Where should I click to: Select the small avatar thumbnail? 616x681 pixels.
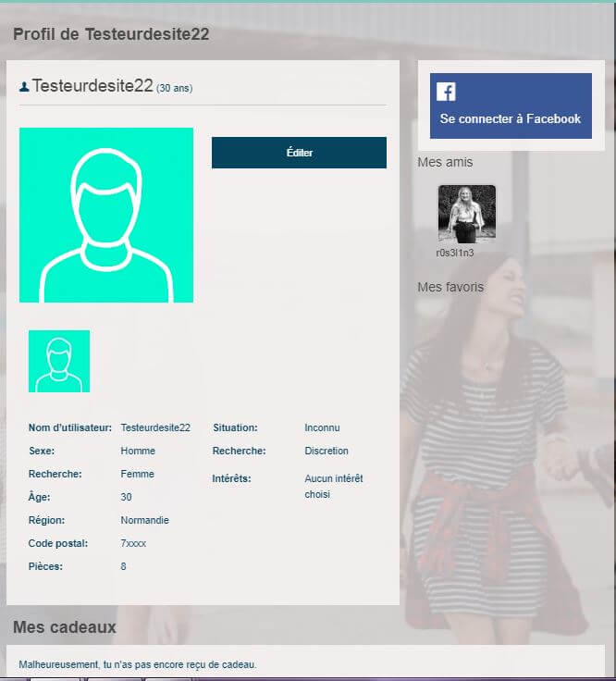pos(59,361)
